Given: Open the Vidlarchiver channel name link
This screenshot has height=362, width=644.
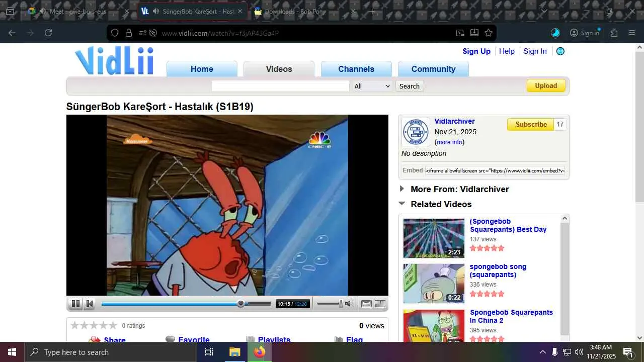Looking at the screenshot, I should click(x=454, y=121).
